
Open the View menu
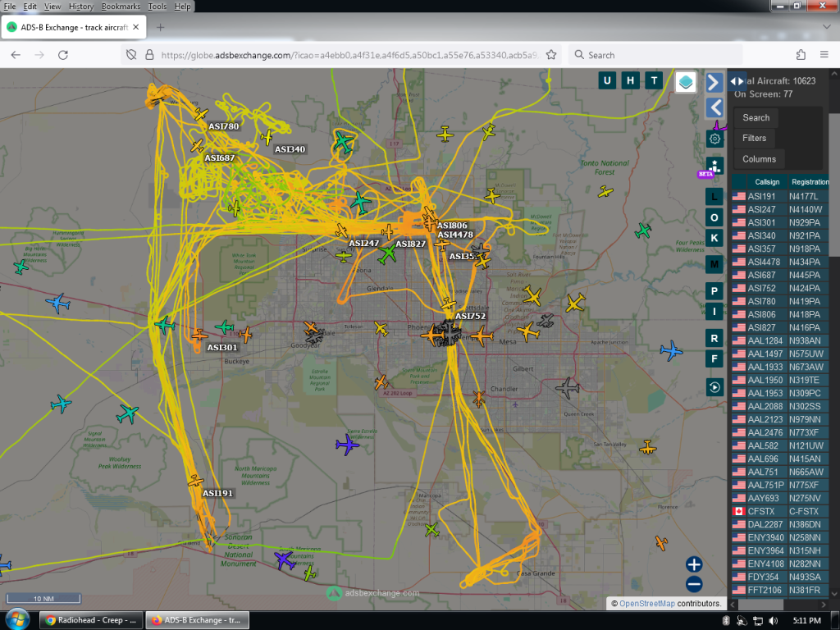coord(52,7)
